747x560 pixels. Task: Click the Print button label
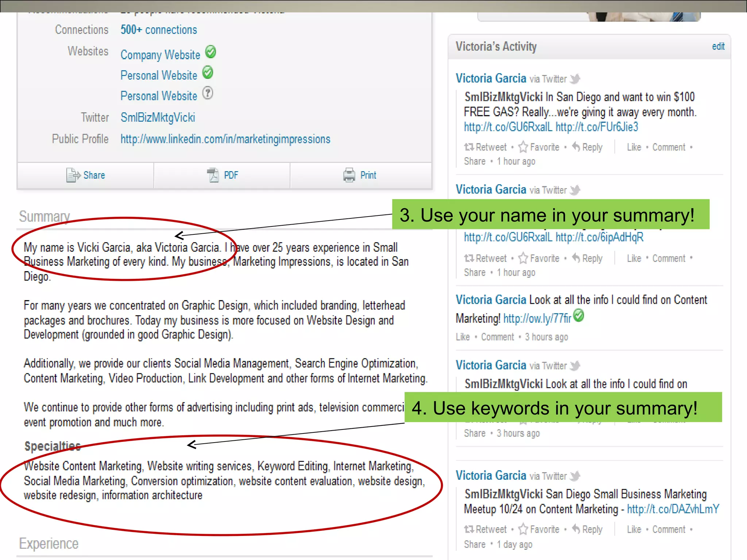(368, 175)
